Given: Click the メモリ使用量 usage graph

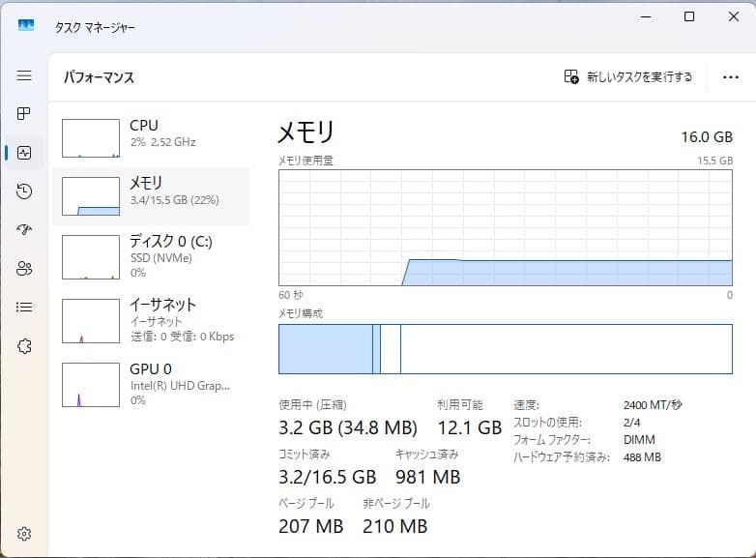Looking at the screenshot, I should point(506,227).
